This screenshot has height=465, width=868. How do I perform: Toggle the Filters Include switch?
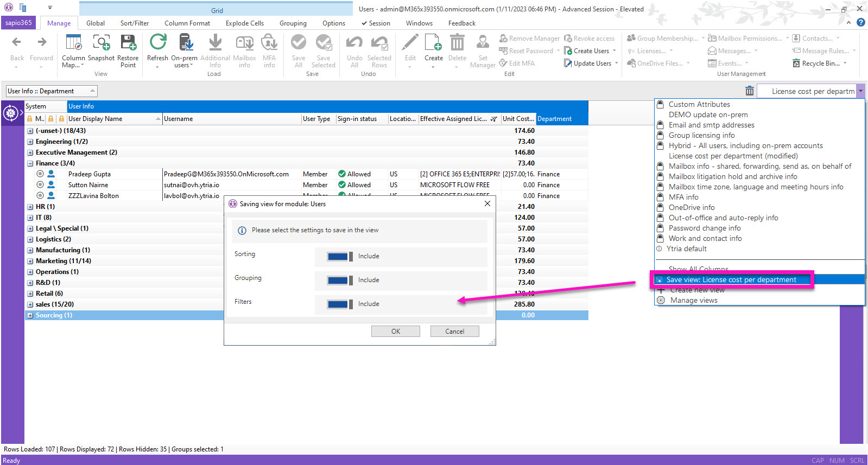tap(340, 304)
